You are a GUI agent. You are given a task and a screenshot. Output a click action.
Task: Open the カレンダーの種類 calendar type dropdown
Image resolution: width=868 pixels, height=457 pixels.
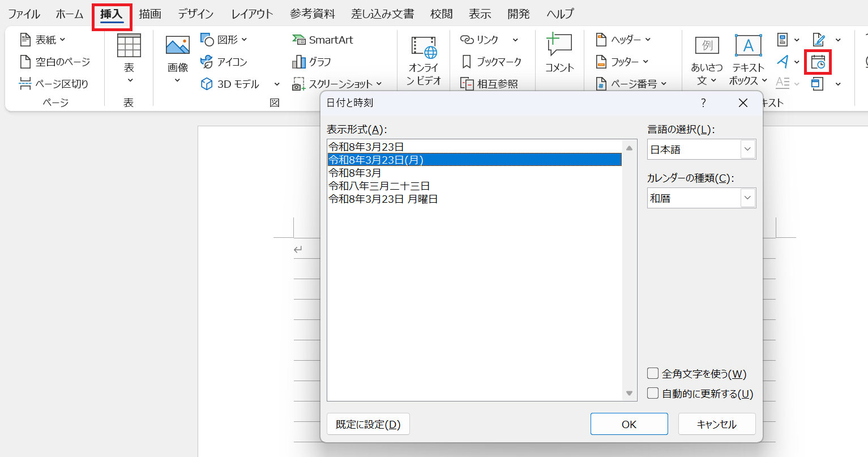[x=702, y=198]
